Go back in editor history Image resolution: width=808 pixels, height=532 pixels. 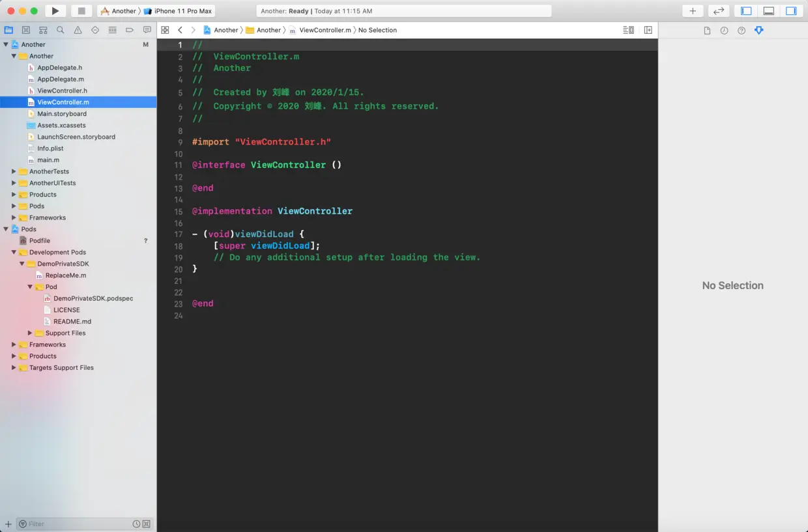[x=180, y=30]
